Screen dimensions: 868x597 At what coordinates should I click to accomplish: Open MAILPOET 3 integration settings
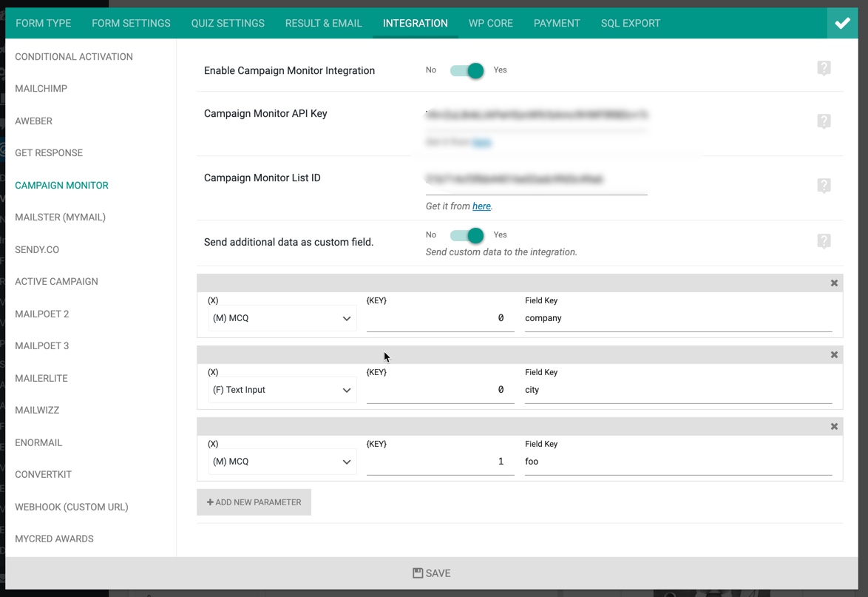point(42,345)
